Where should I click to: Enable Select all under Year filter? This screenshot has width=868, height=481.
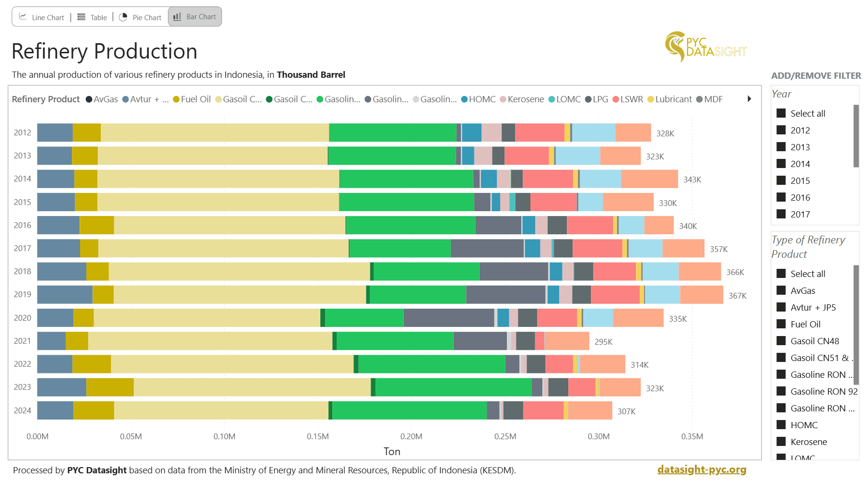(781, 113)
